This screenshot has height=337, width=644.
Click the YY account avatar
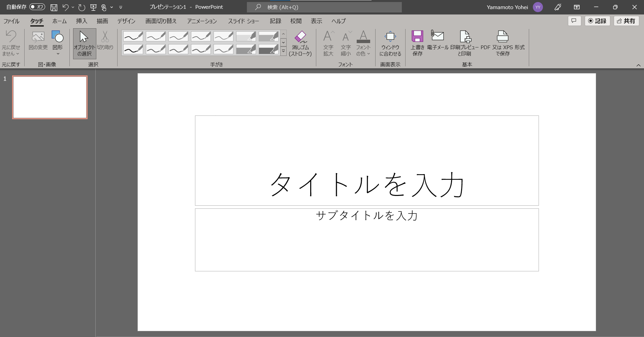tap(538, 7)
